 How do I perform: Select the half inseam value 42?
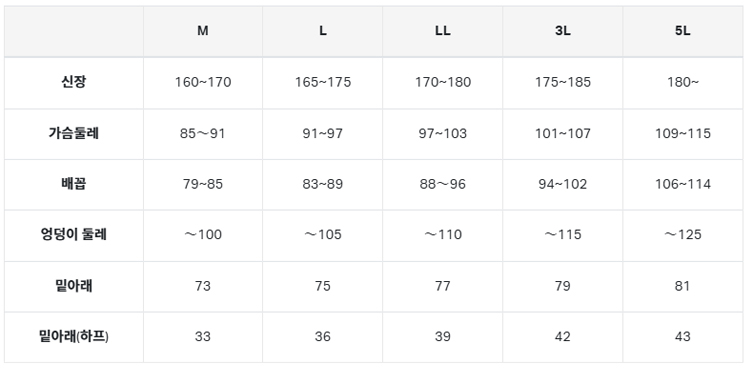point(562,337)
